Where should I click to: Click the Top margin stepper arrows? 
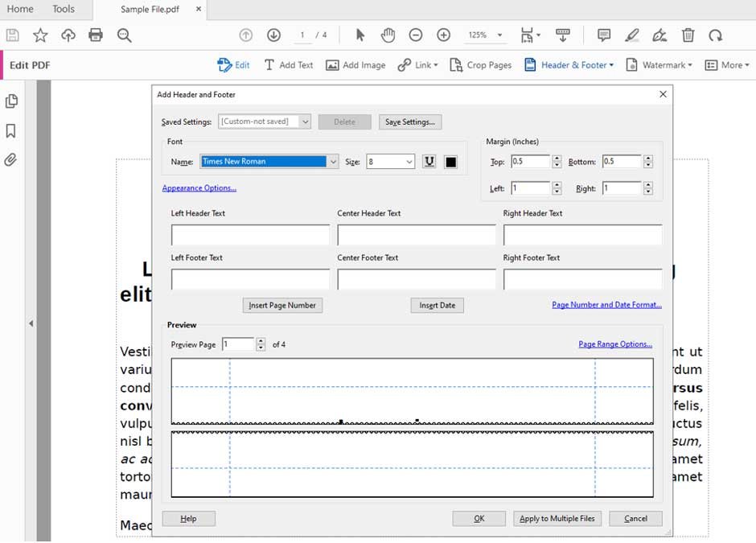pyautogui.click(x=557, y=162)
